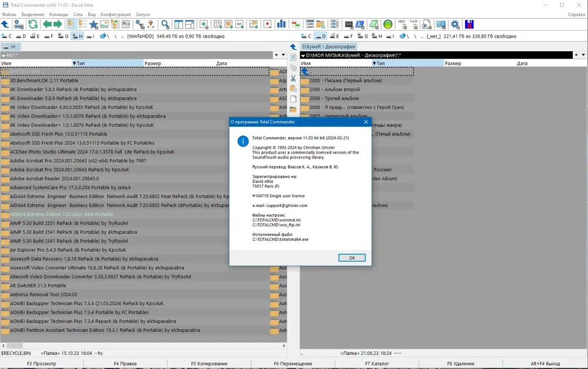Switch left panel to drive G

[64, 36]
